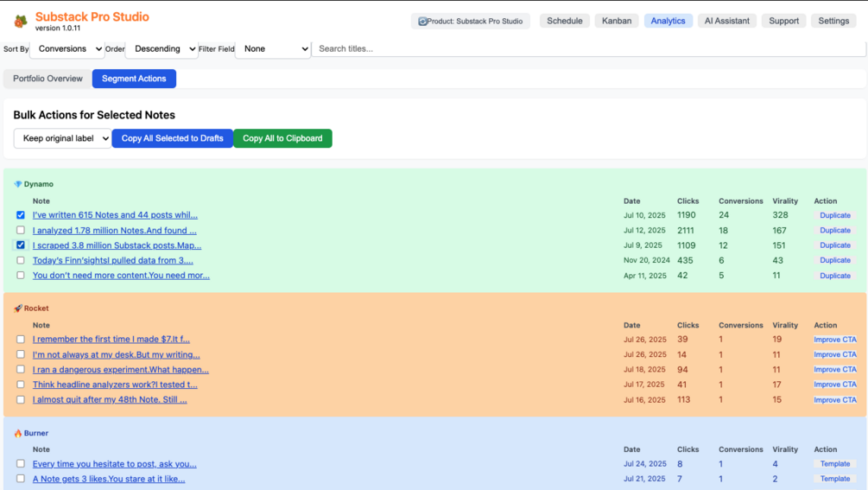Open note 'I almost quit after my 48th Note'

pos(110,399)
